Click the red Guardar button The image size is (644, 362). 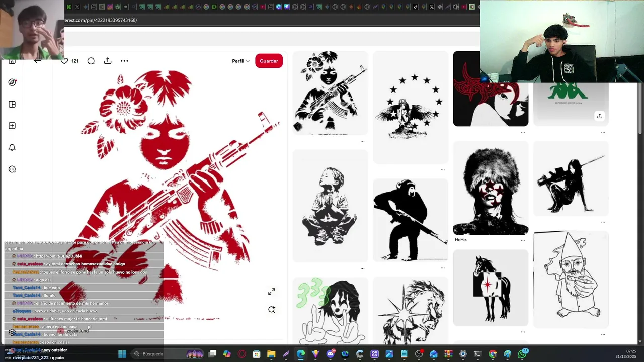[269, 61]
